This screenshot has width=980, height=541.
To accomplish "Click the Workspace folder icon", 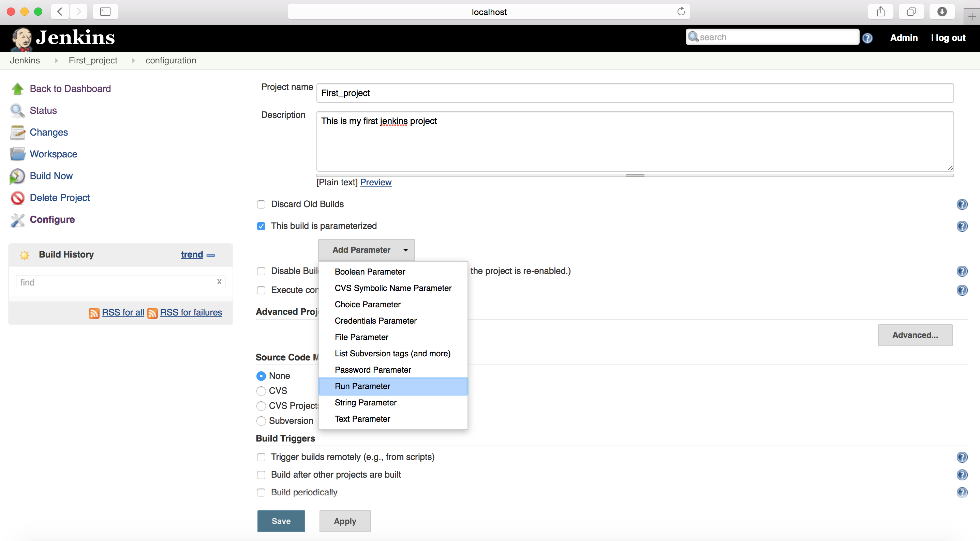I will (17, 154).
